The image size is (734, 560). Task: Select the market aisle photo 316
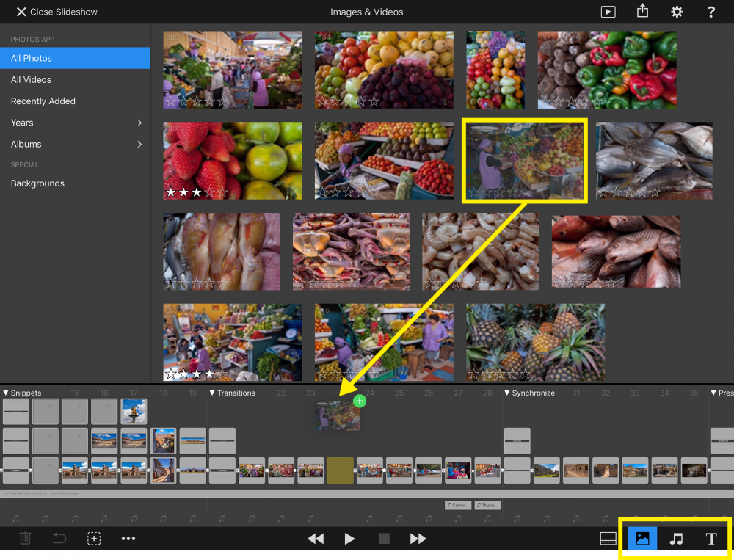384,342
